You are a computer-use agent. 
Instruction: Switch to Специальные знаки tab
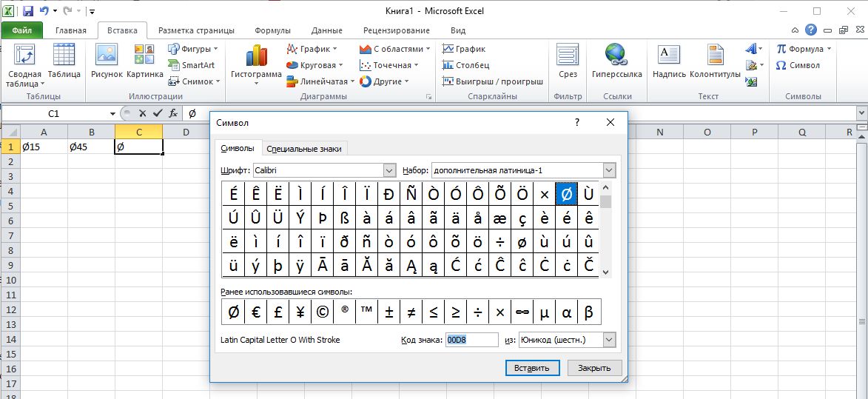pos(304,149)
